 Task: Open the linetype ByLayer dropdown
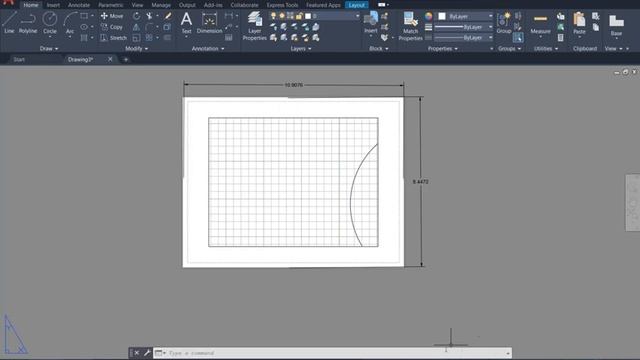[464, 38]
